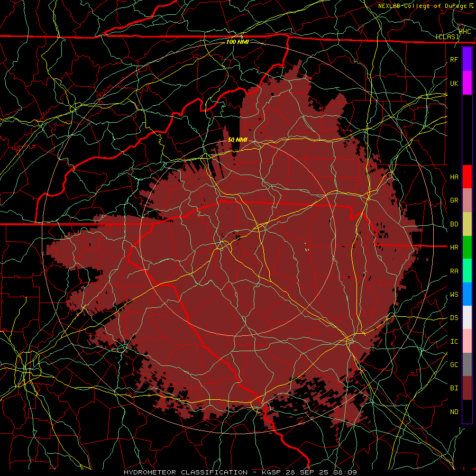Click the ND black legend swatch

pos(467,411)
